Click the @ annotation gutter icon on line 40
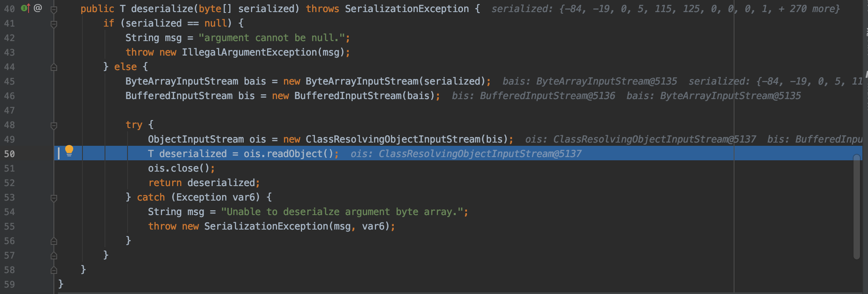Screen dimensions: 868x294 [x=38, y=8]
